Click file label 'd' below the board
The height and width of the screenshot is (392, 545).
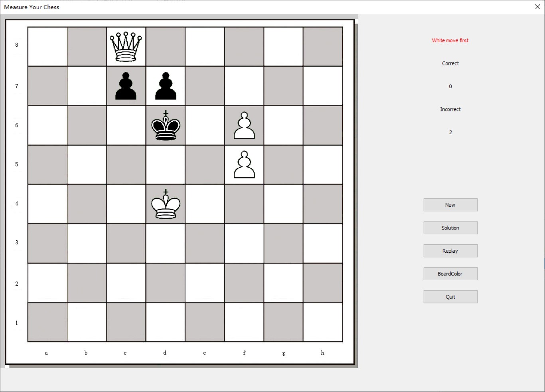tap(165, 353)
